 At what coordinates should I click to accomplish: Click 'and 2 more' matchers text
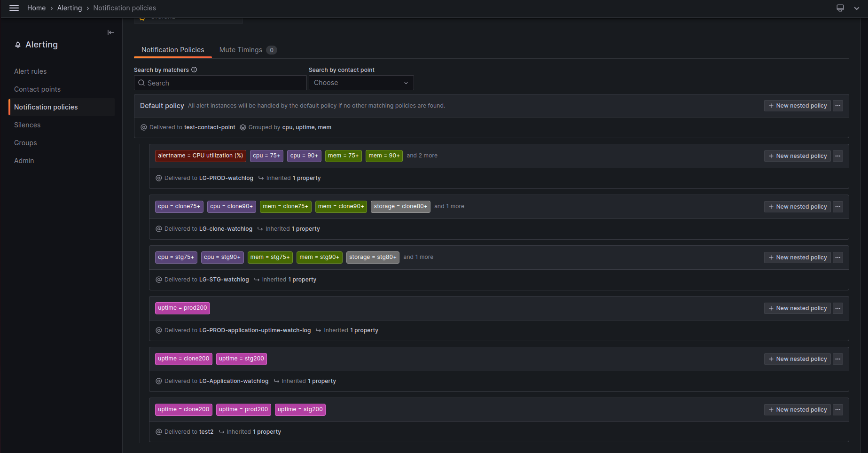(422, 156)
